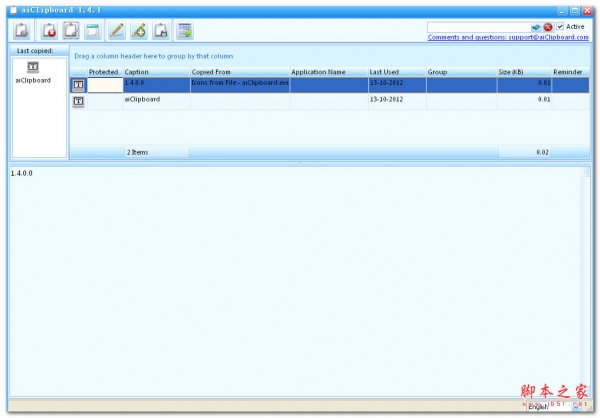Click the Last Used date in the aiClipboard row

(x=397, y=101)
